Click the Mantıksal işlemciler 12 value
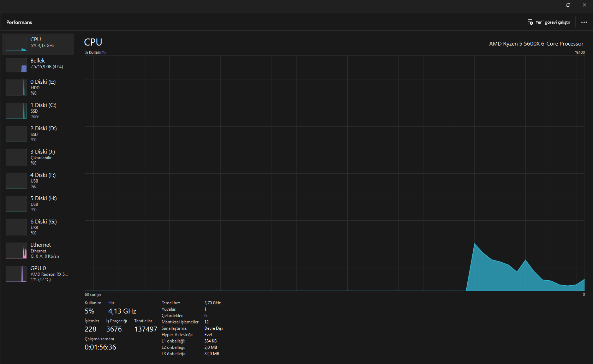The width and height of the screenshot is (593, 364). tap(206, 322)
